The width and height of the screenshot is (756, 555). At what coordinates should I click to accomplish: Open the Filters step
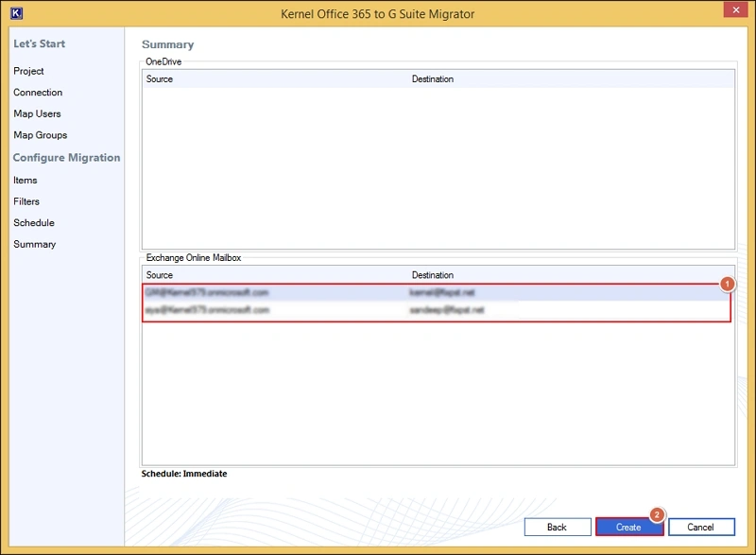click(26, 201)
